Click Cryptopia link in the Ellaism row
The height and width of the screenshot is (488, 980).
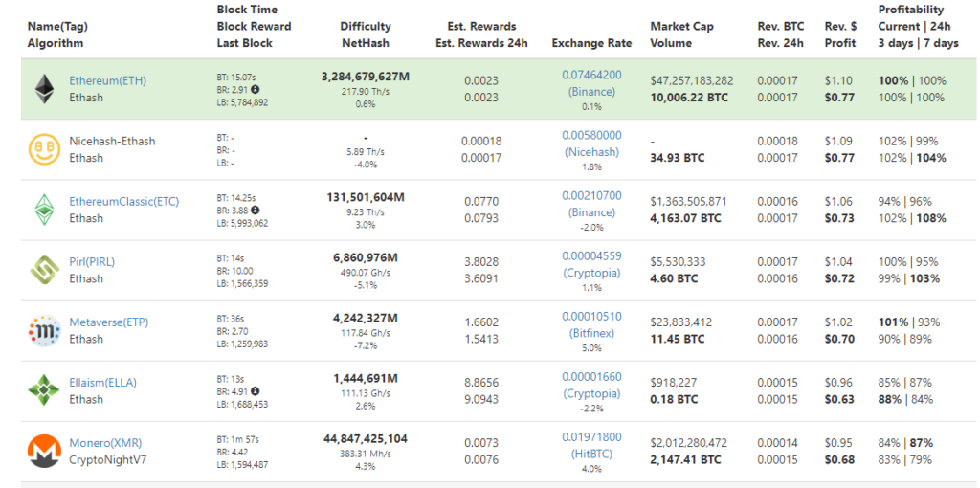(x=591, y=393)
